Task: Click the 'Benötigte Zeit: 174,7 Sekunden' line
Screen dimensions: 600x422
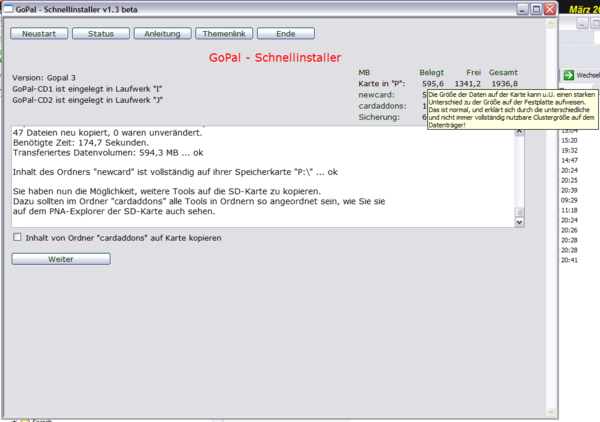Action: tap(81, 143)
